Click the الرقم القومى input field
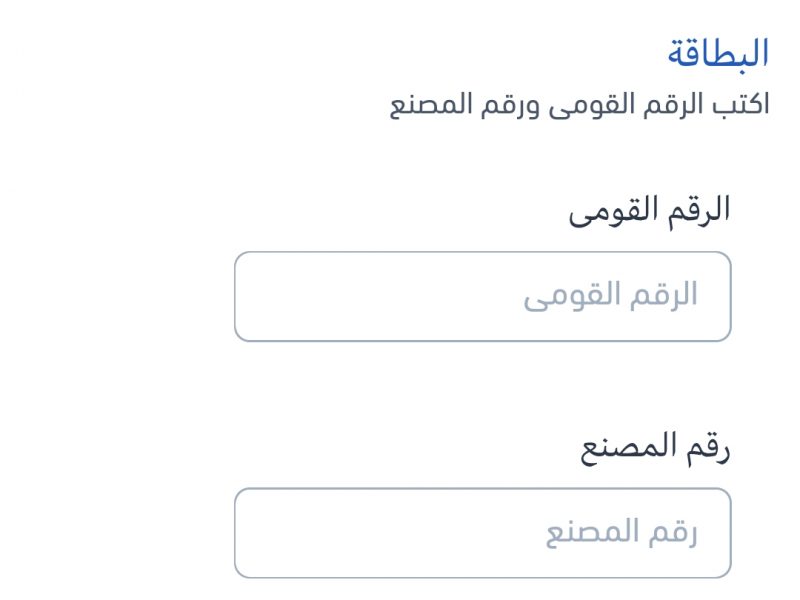This screenshot has width=800, height=600. 483,296
